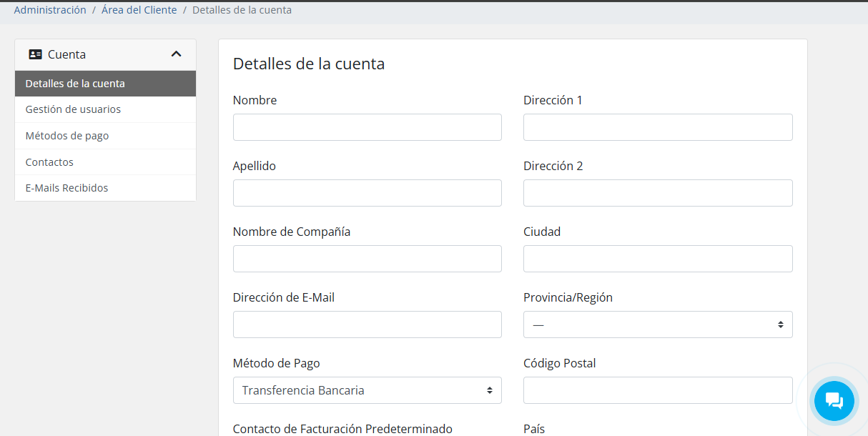The image size is (868, 436).
Task: Collapse the Cuenta panel chevron
Action: pyautogui.click(x=177, y=54)
